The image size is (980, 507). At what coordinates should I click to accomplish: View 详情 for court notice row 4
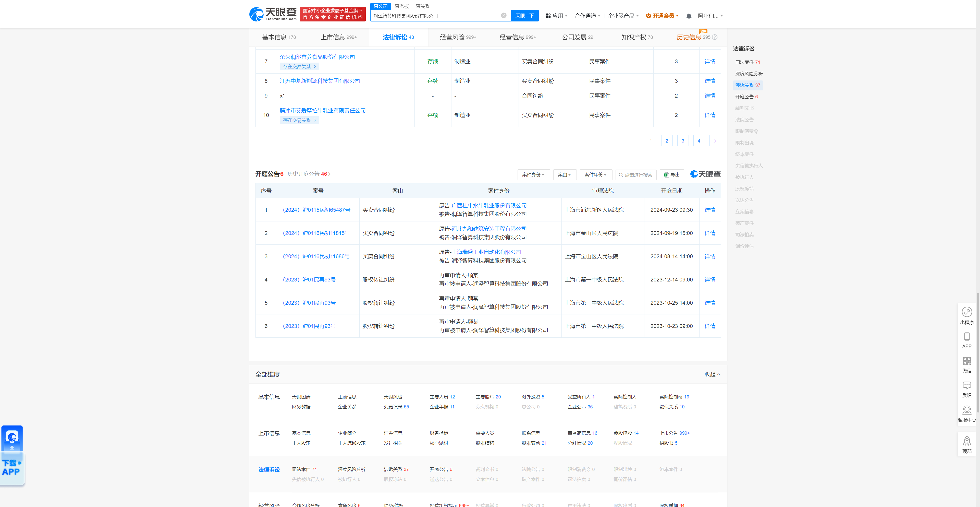pos(709,280)
